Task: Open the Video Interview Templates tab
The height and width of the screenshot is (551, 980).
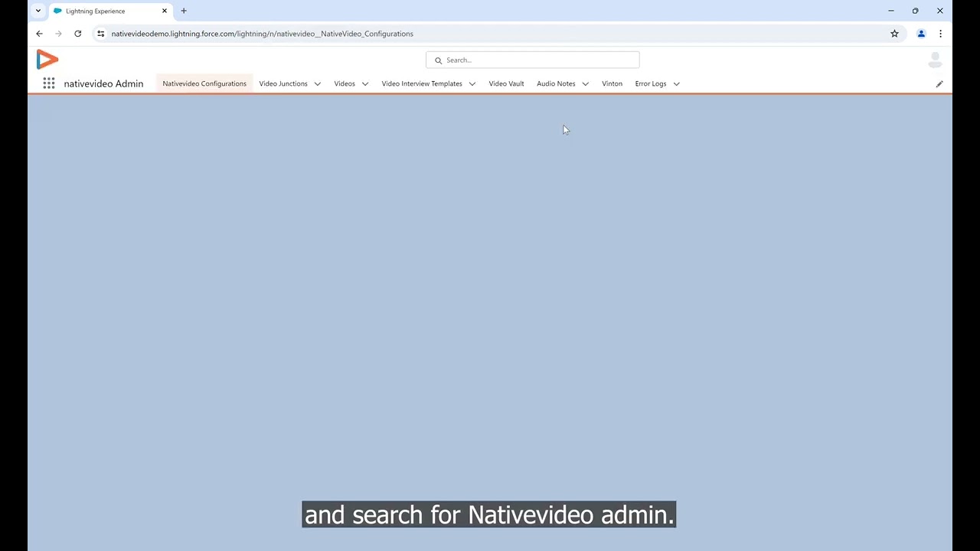Action: pyautogui.click(x=422, y=83)
